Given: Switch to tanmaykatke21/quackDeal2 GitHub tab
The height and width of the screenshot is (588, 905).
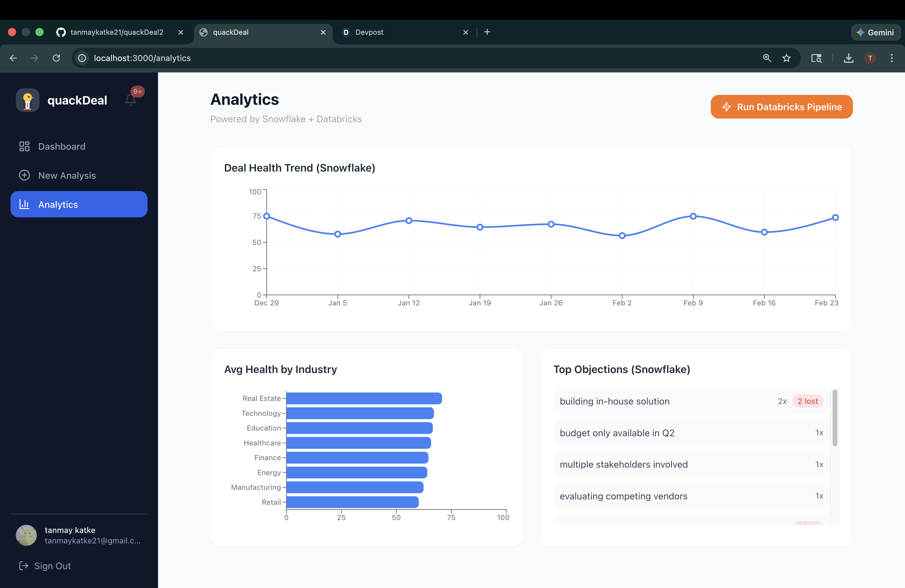Looking at the screenshot, I should click(117, 32).
